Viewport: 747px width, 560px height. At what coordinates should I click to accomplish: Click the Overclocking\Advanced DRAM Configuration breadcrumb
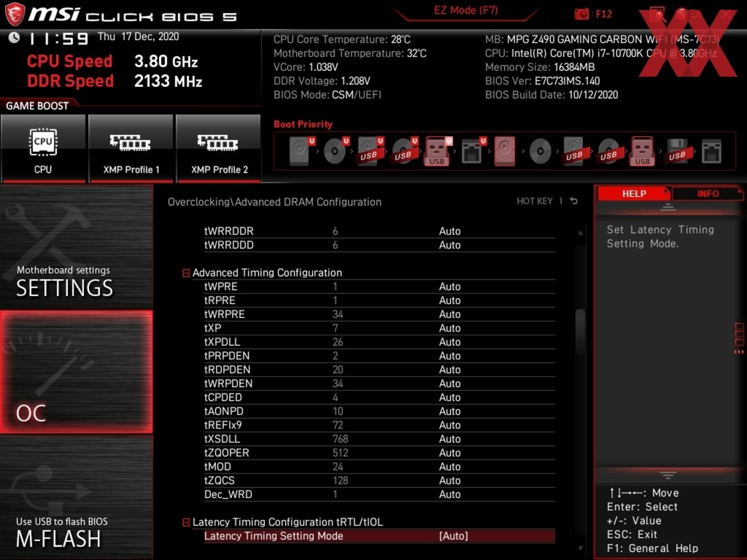[275, 202]
